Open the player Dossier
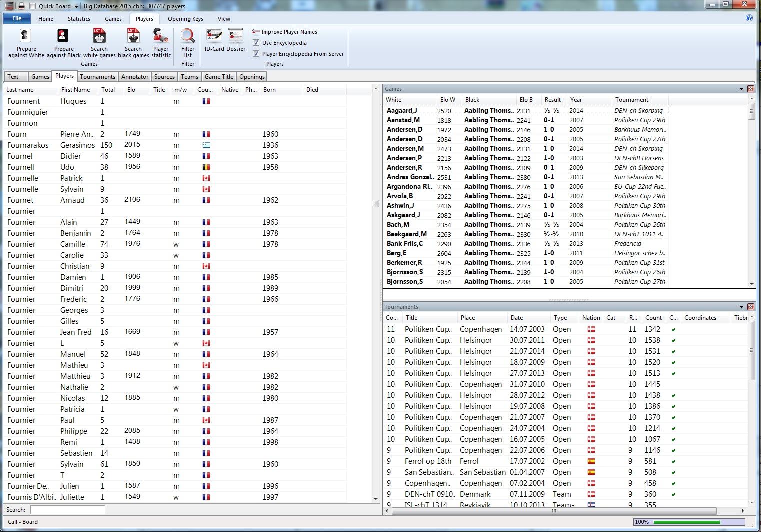 click(236, 36)
